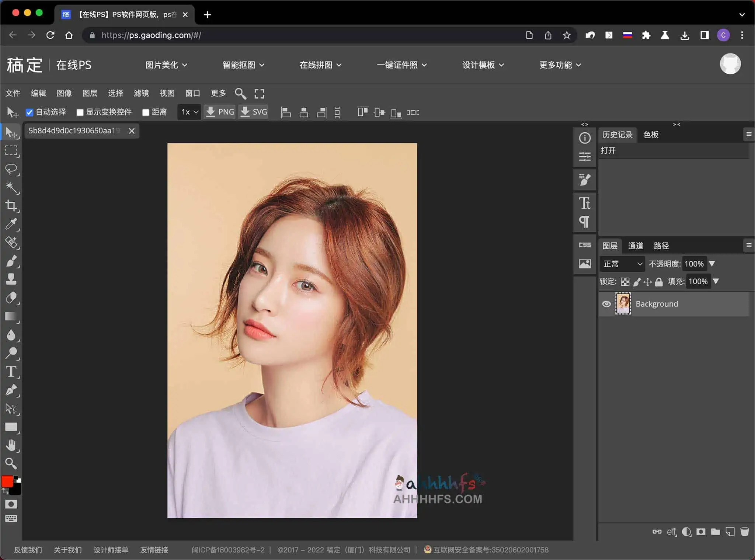Select the Clone Stamp tool
The height and width of the screenshot is (560, 755).
tap(11, 279)
